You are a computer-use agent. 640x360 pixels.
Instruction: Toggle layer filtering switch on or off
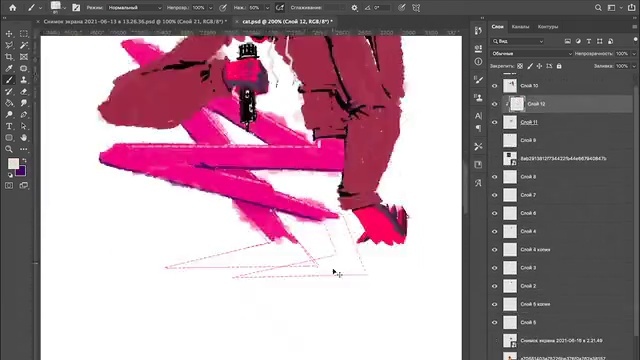(635, 40)
